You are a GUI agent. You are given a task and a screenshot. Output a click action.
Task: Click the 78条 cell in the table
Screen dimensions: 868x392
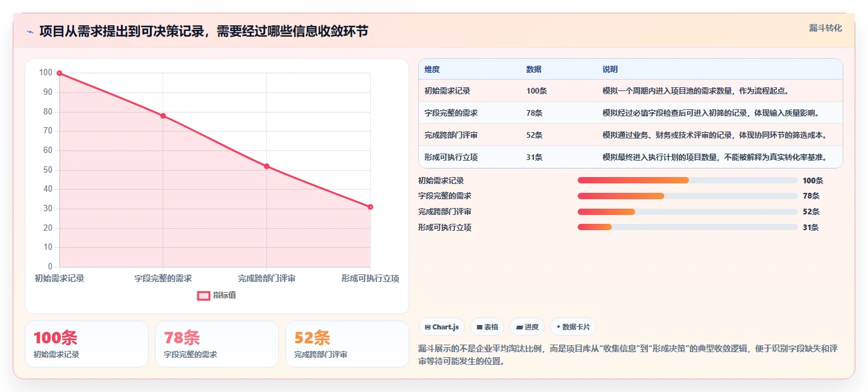tap(535, 113)
